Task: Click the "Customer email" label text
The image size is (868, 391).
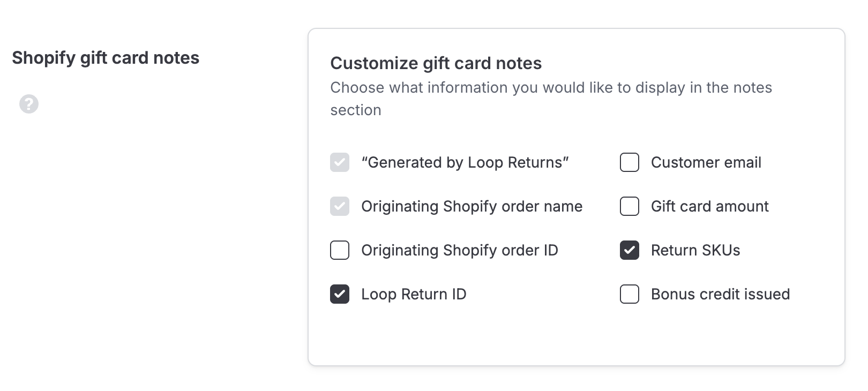Action: [x=706, y=162]
